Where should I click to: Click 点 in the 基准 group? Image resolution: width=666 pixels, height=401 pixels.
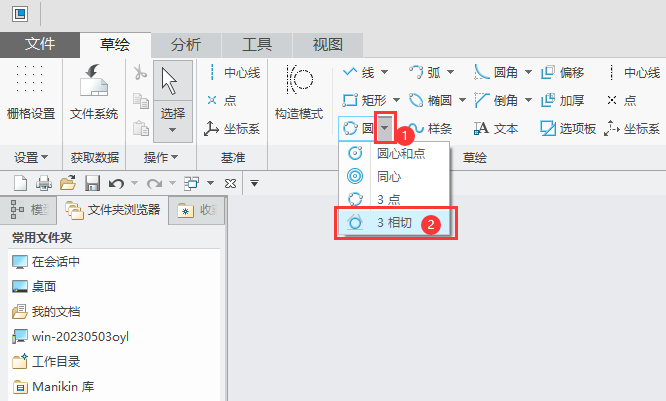click(x=221, y=101)
